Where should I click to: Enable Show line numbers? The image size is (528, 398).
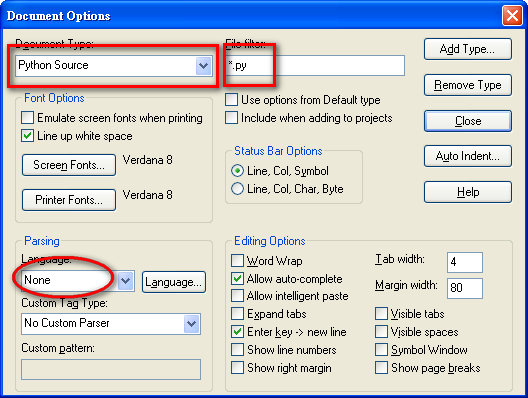tap(237, 350)
